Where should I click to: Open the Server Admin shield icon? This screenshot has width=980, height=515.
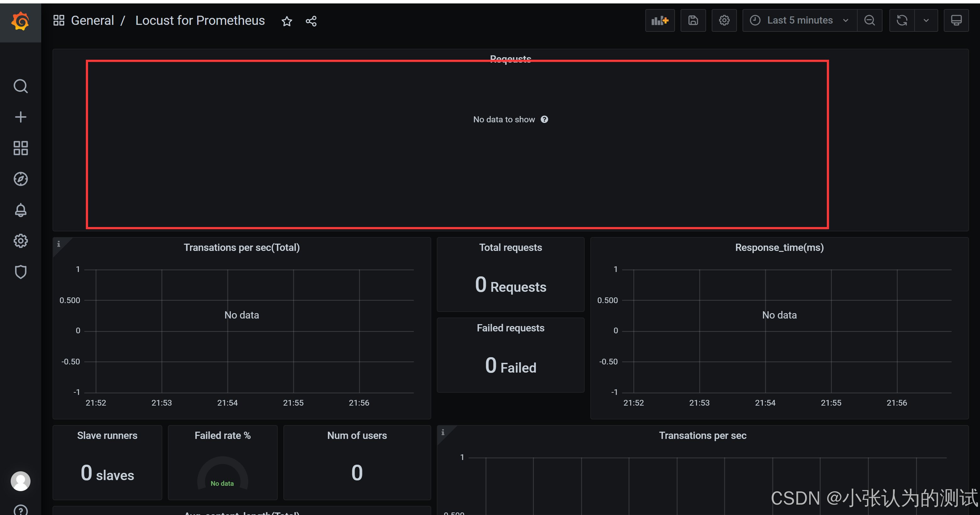coord(20,272)
